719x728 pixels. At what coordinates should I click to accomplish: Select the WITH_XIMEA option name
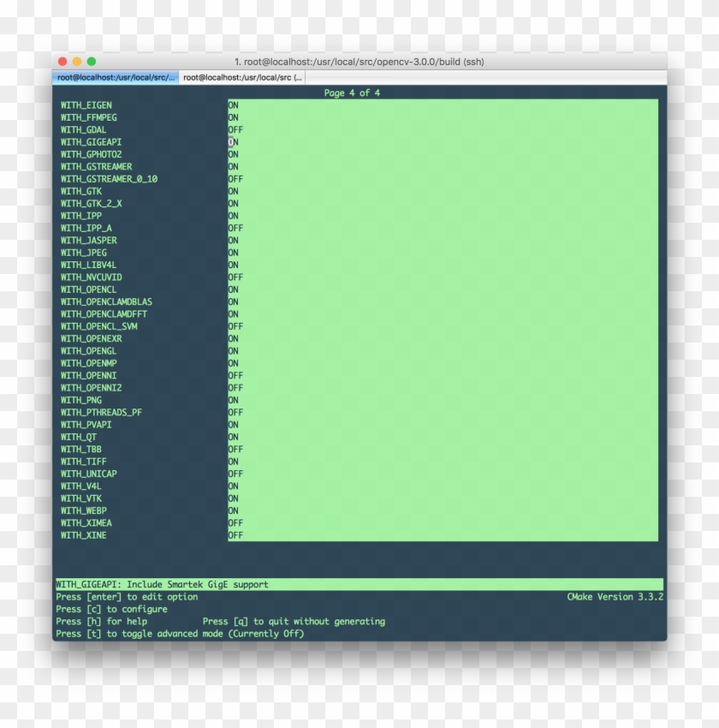point(86,523)
